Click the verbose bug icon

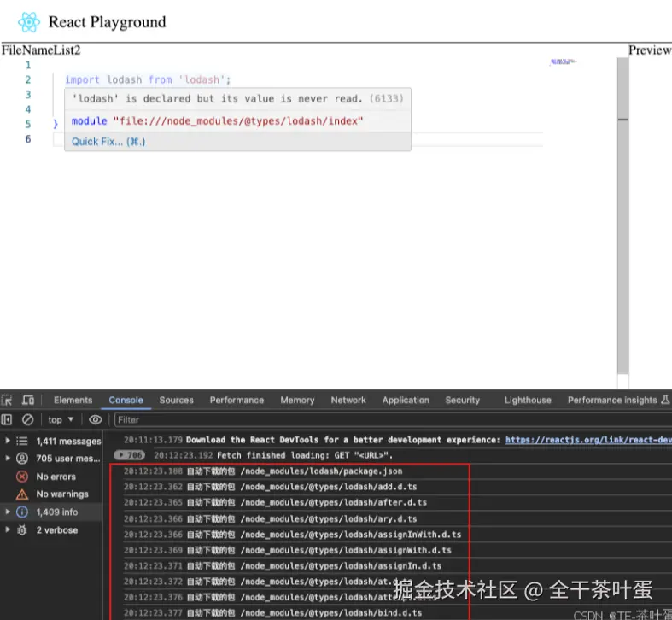22,530
